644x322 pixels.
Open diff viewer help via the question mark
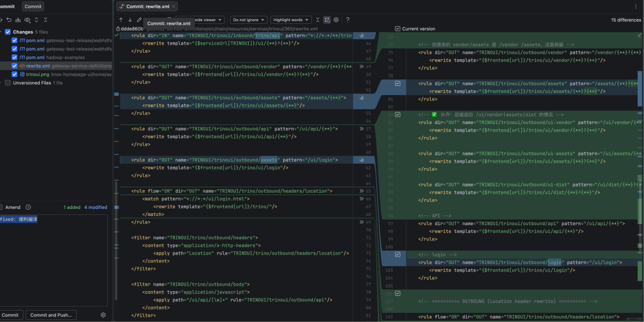[348, 20]
